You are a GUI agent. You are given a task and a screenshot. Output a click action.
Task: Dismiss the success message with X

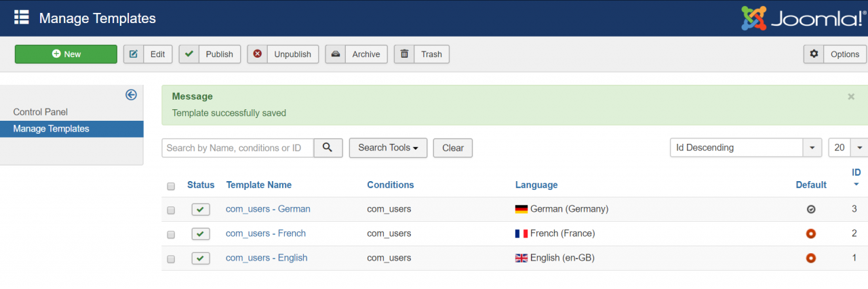[851, 97]
